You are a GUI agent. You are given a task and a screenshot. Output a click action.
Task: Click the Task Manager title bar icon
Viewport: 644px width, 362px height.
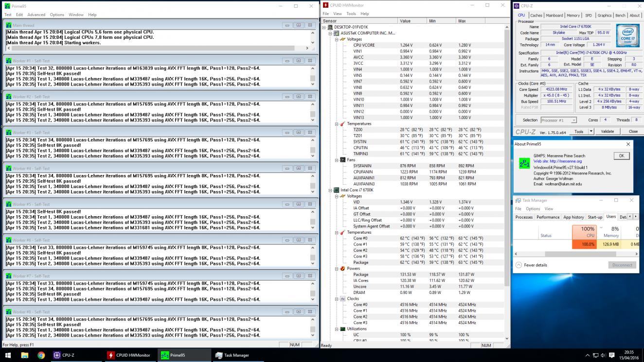point(519,200)
